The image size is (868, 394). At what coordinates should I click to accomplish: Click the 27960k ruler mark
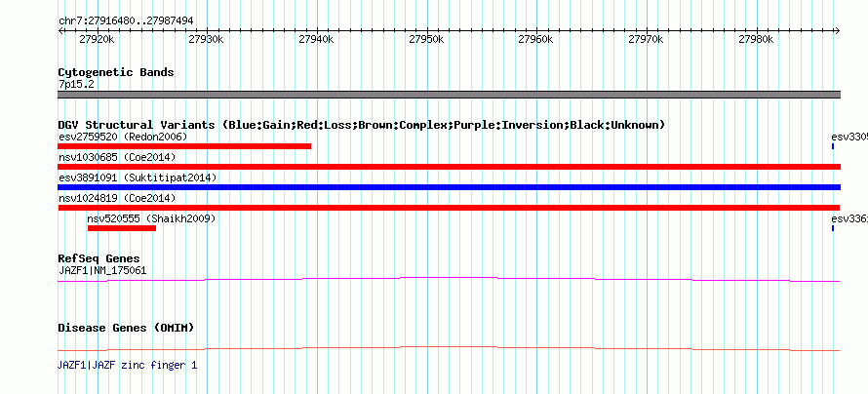click(x=536, y=39)
